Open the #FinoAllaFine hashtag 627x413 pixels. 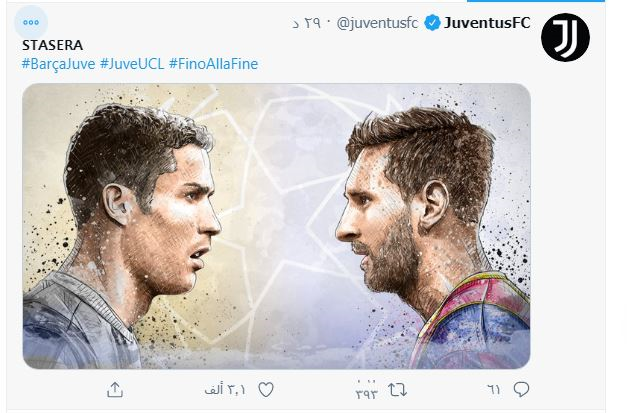[x=214, y=64]
